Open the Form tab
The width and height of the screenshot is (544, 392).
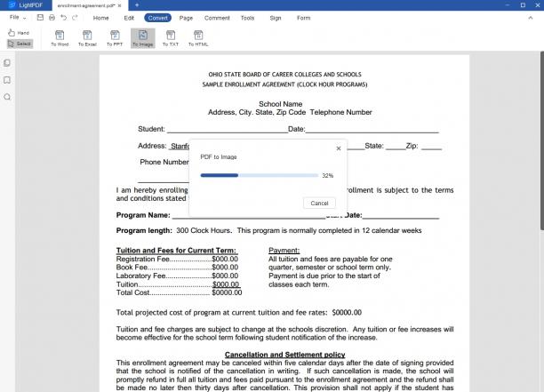pyautogui.click(x=304, y=18)
